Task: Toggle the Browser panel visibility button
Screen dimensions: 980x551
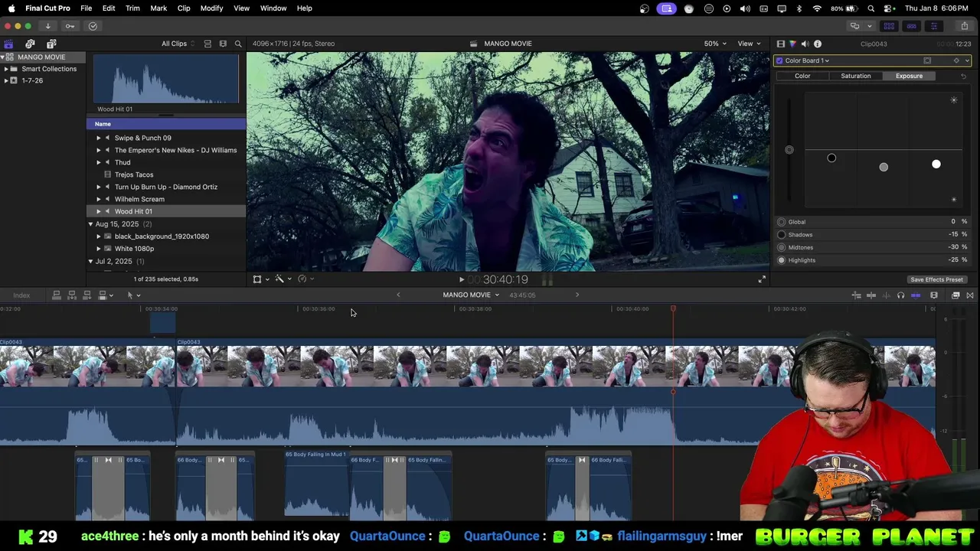Action: pos(889,26)
